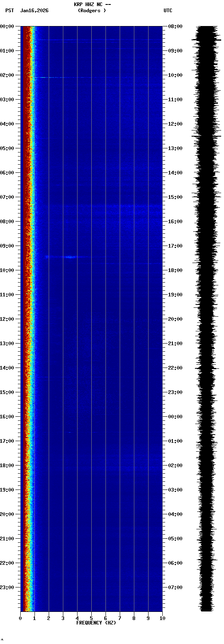Viewport: 224px width, 644px height.
Task: Click the UTC '13:00' time label
Action: point(175,148)
